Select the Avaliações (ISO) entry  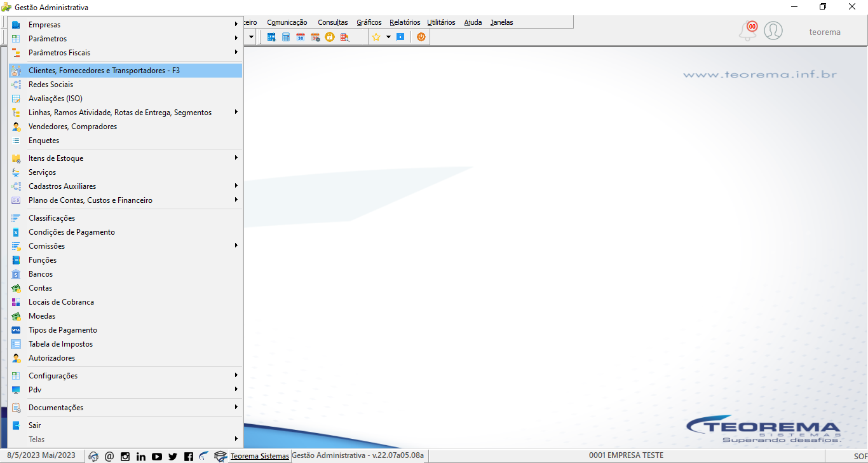click(x=125, y=99)
